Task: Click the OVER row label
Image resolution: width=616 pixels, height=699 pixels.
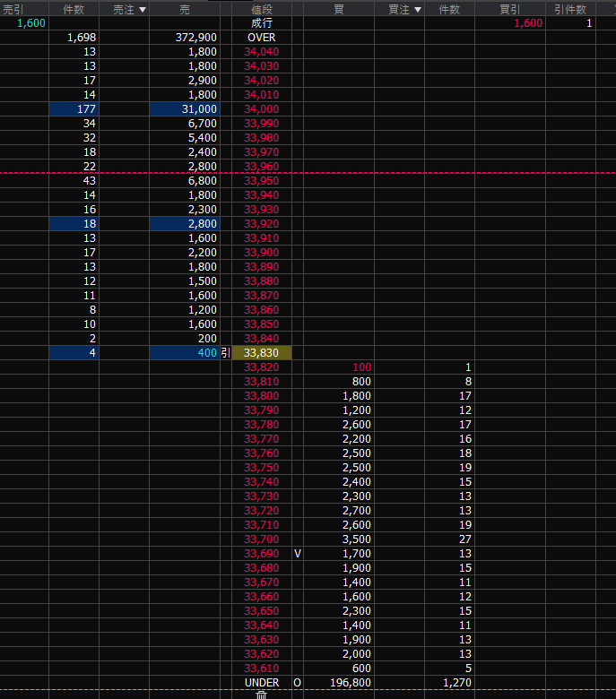Action: (x=261, y=38)
